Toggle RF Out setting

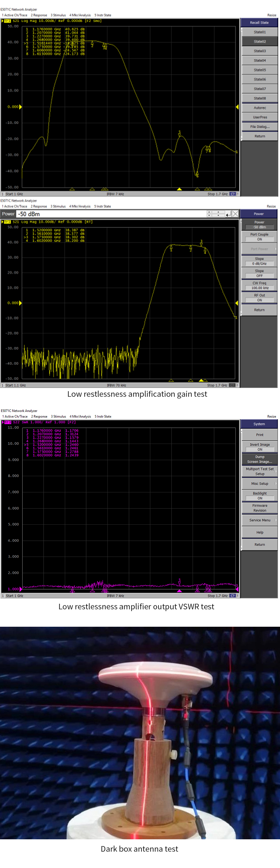click(x=259, y=298)
